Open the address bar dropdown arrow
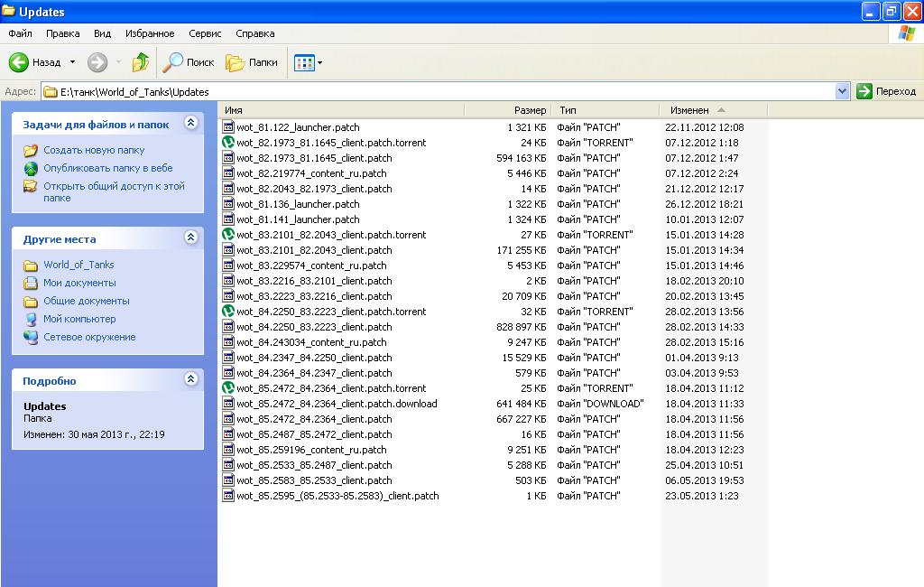Viewport: 924px width, 587px height. [843, 91]
